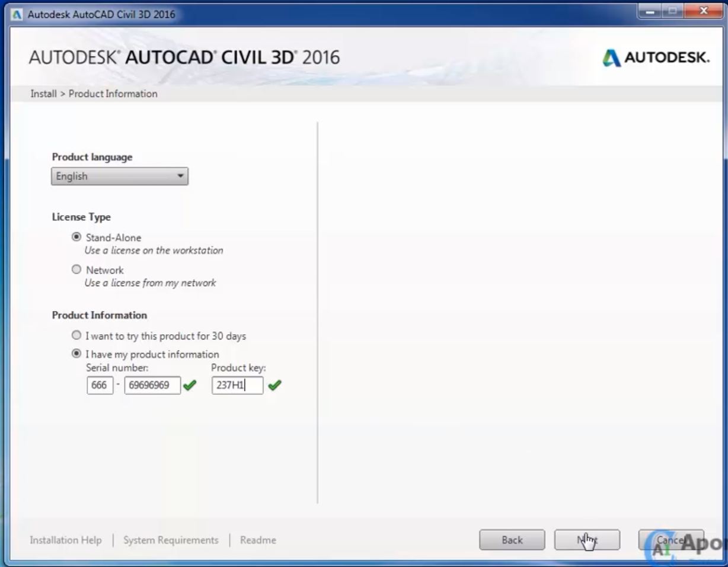
Task: Click the Next button
Action: point(587,540)
